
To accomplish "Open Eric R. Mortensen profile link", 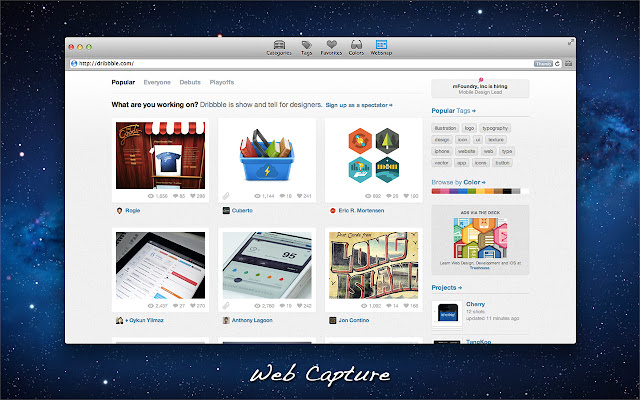I will tap(361, 211).
